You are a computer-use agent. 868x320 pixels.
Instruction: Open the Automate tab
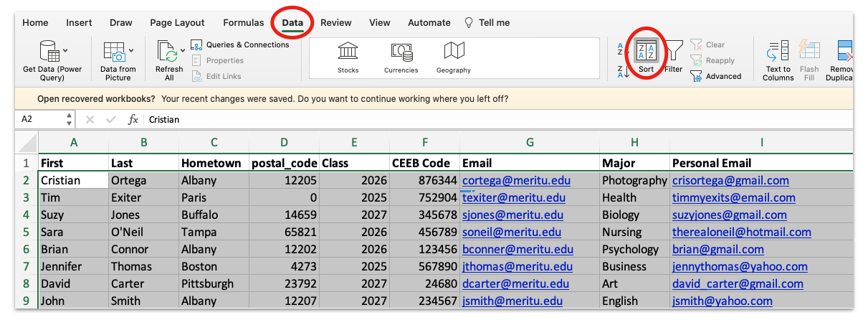(x=429, y=22)
